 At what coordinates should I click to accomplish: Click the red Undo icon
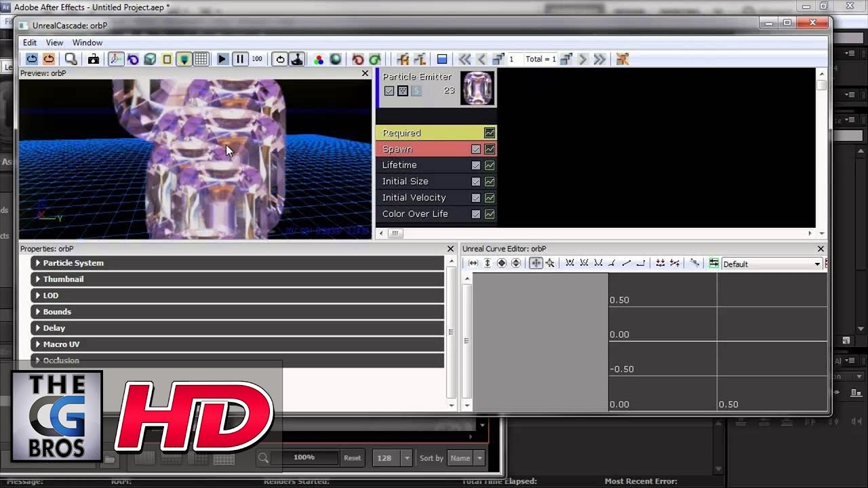358,60
